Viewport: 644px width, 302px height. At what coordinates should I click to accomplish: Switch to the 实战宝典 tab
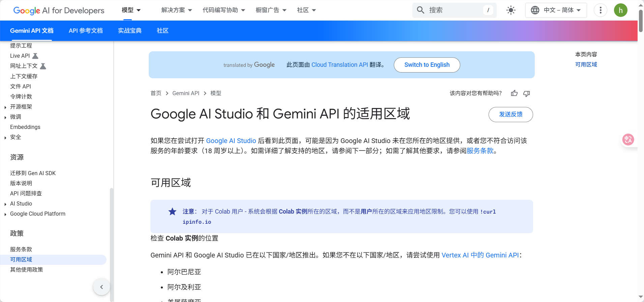(x=130, y=31)
